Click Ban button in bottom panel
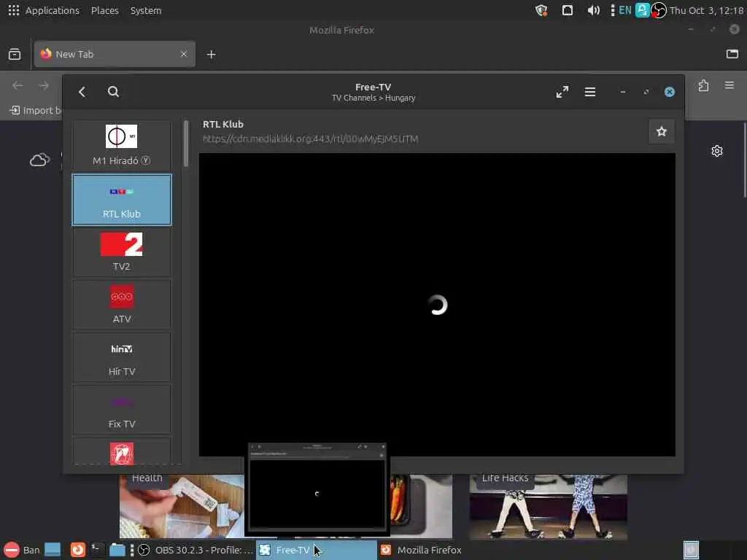The image size is (747, 560). [x=23, y=550]
